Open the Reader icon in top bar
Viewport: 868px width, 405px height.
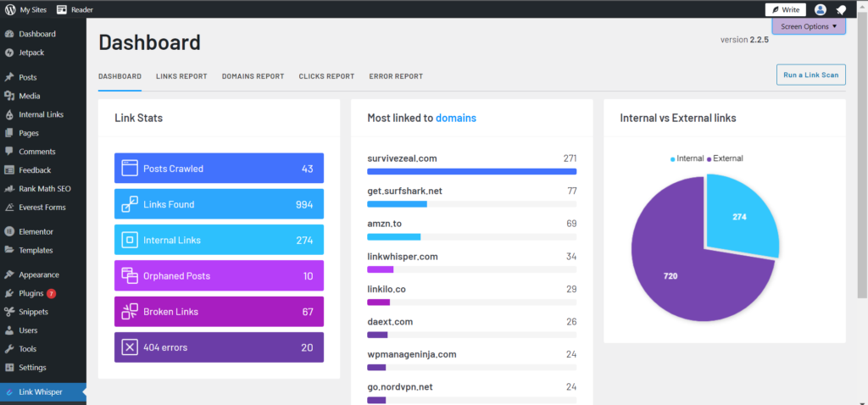tap(62, 9)
